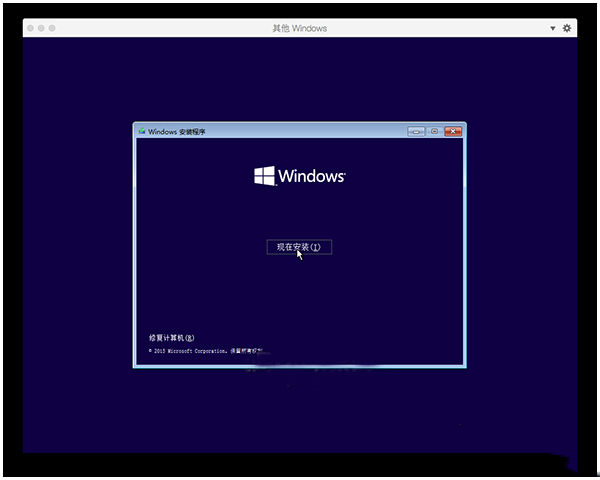Viewport: 600px width, 480px height.
Task: Maximize the Windows 安装程序 dialog
Action: pos(434,131)
